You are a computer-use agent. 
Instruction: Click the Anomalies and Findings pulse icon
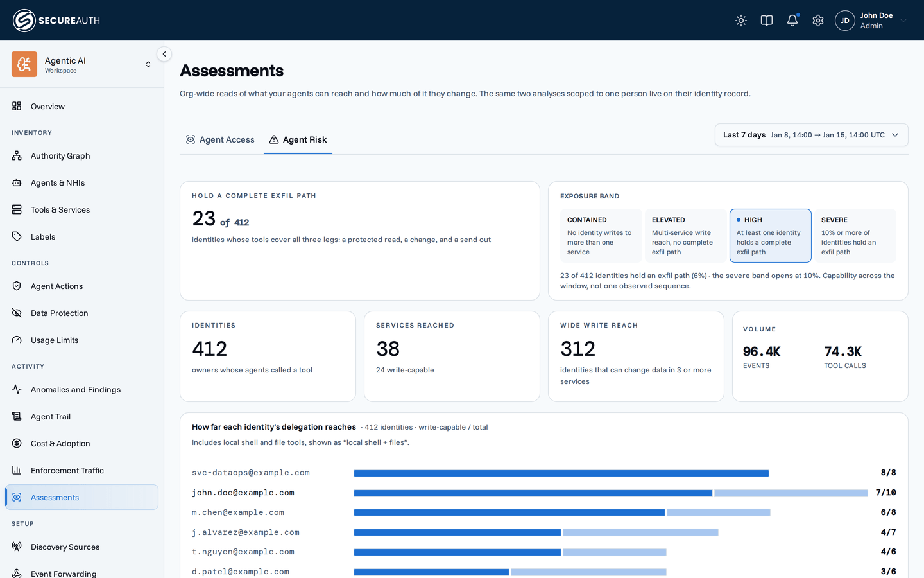point(17,389)
